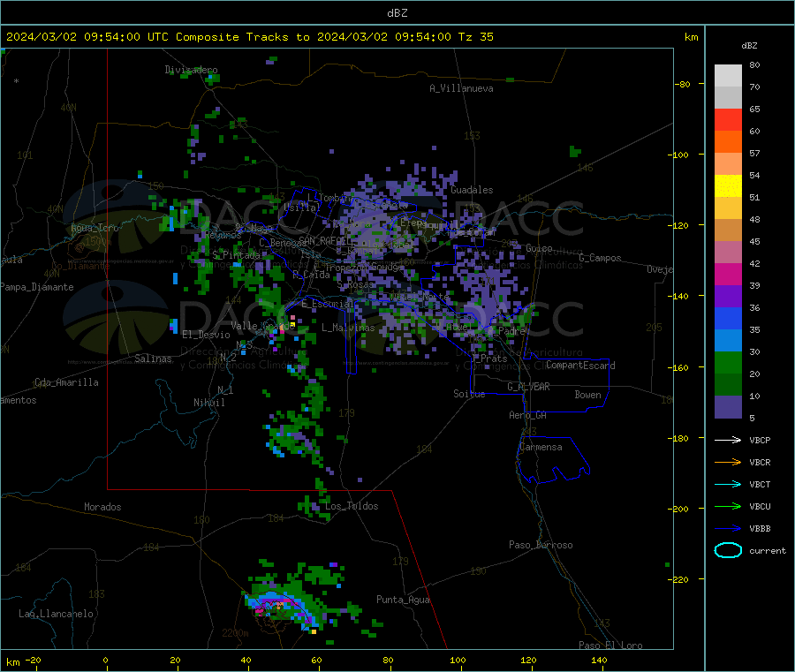The width and height of the screenshot is (795, 672).
Task: Click the 'G_Campos' map label
Action: (601, 258)
